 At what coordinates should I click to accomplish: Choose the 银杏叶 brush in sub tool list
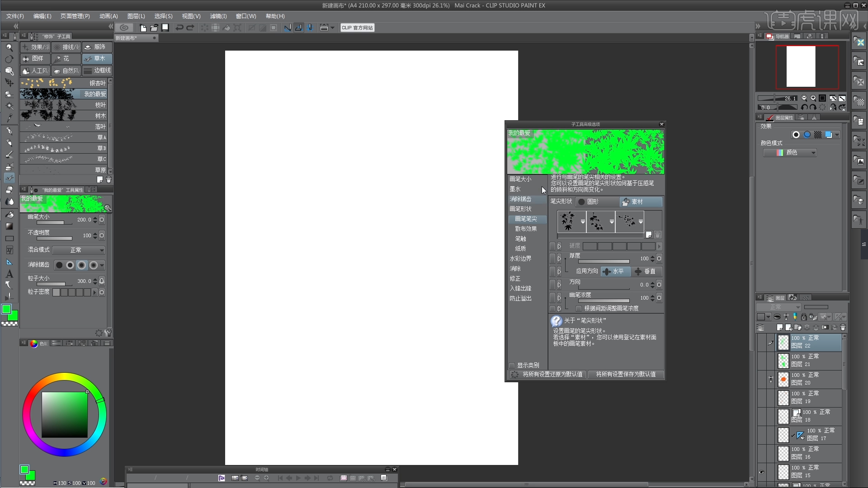click(63, 83)
